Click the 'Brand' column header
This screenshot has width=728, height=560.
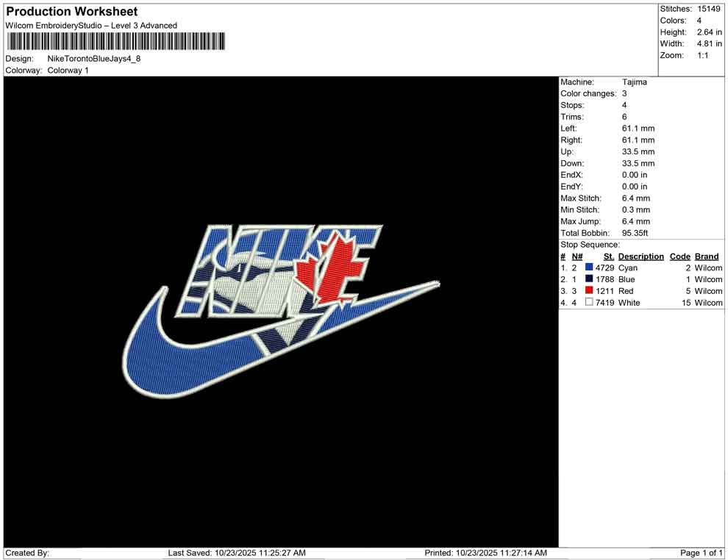point(707,256)
